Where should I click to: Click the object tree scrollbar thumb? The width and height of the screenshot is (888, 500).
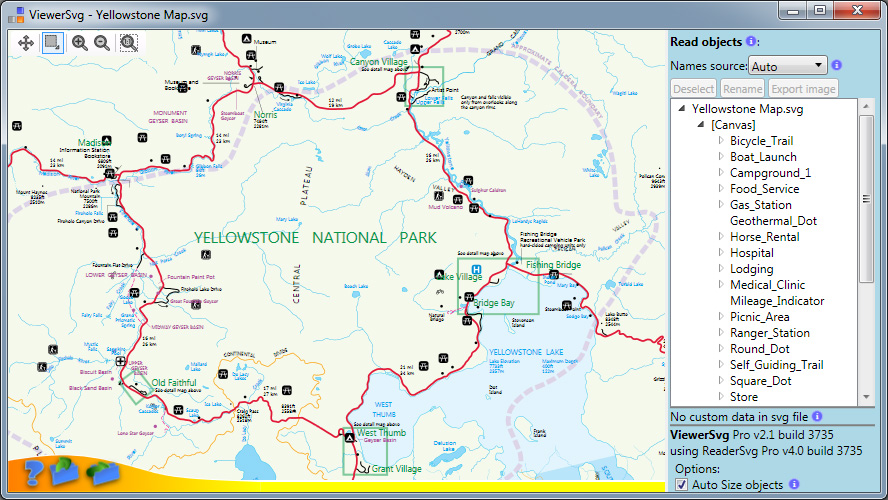[866, 198]
